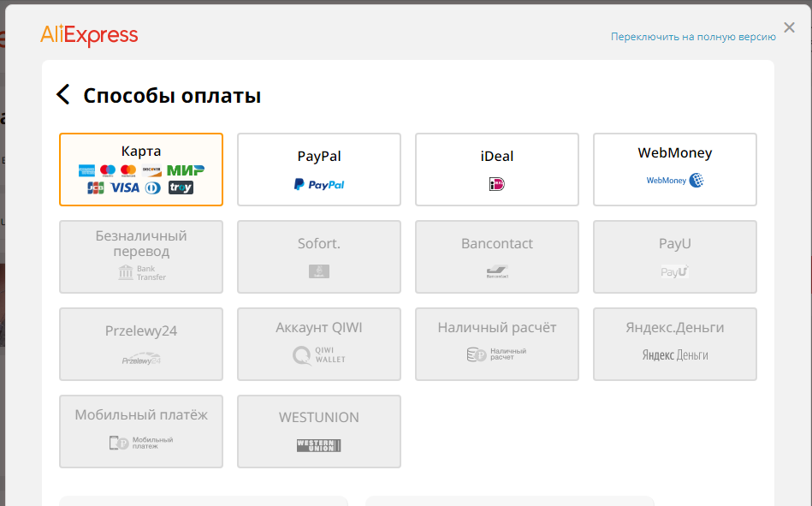
Task: Click the Western Union logo
Action: coord(319,445)
